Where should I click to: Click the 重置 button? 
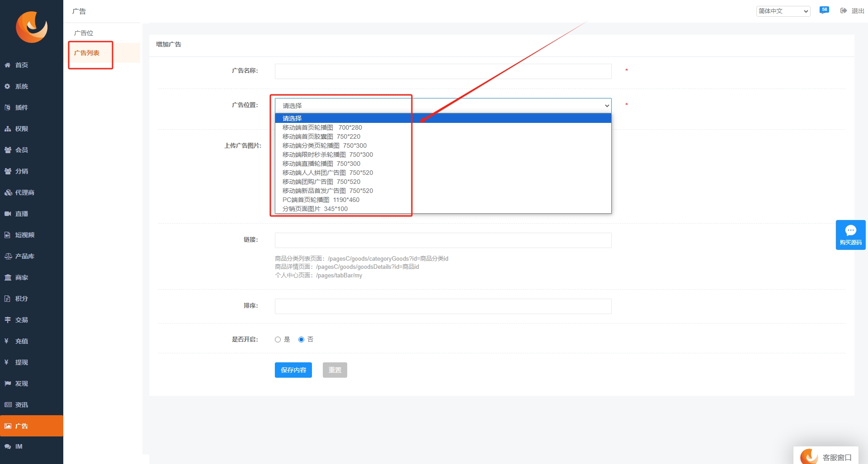pyautogui.click(x=335, y=370)
